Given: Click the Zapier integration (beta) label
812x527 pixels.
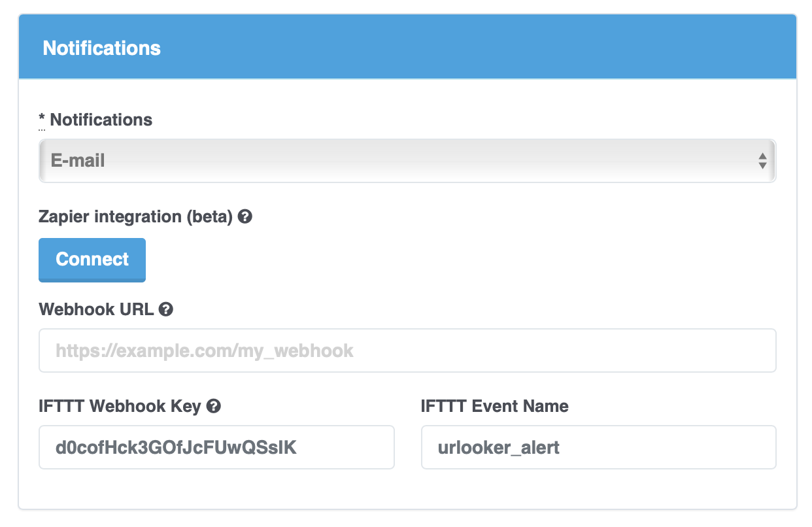Looking at the screenshot, I should pyautogui.click(x=135, y=216).
